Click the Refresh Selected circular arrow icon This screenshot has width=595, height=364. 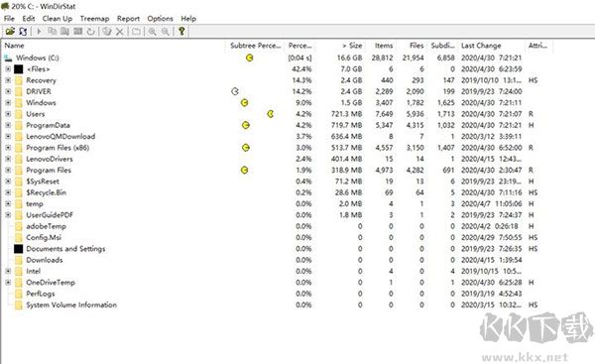click(90, 31)
